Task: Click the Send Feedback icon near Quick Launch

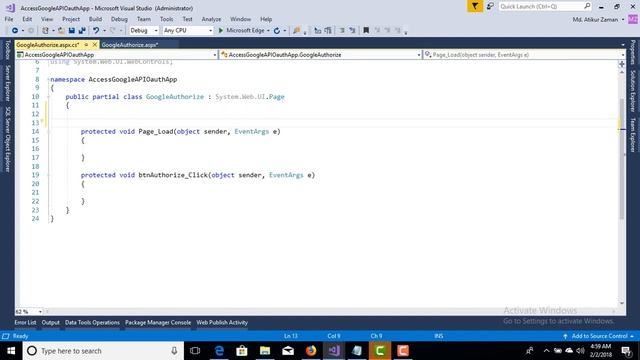Action: [x=490, y=6]
